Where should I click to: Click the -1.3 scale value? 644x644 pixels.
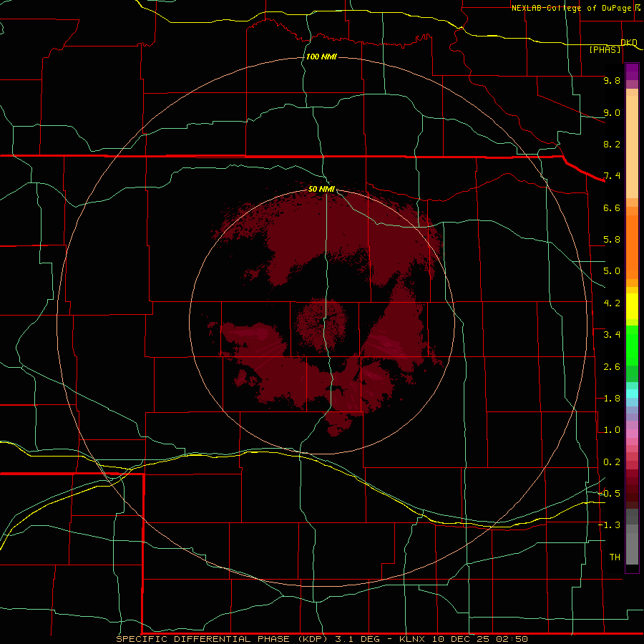tap(610, 525)
